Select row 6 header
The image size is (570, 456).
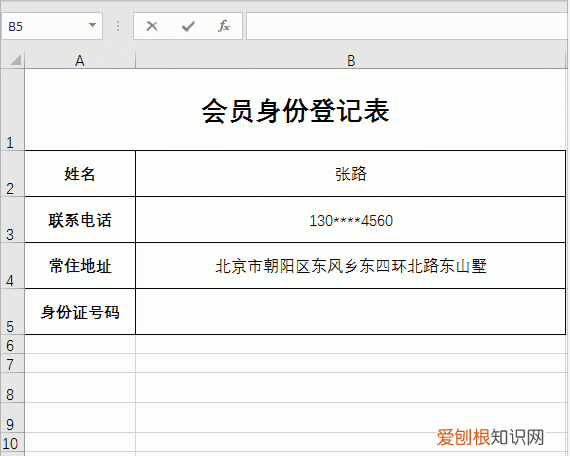[12, 344]
